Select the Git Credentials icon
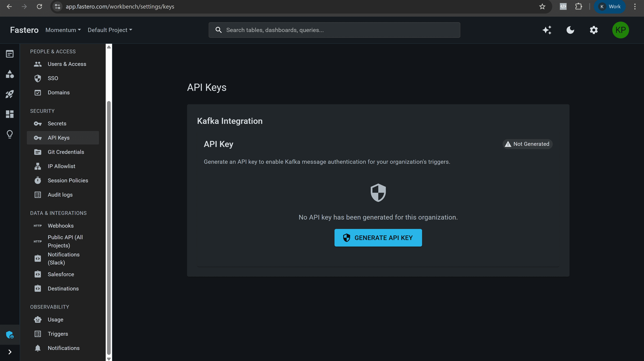This screenshot has height=361, width=644. 38,152
